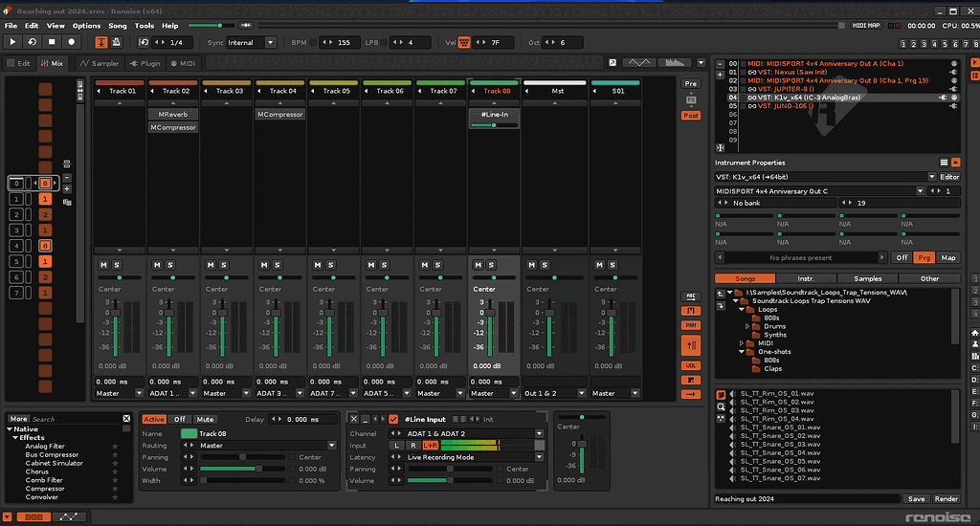
Task: Favorite the Analog Filter effect star
Action: click(115, 446)
